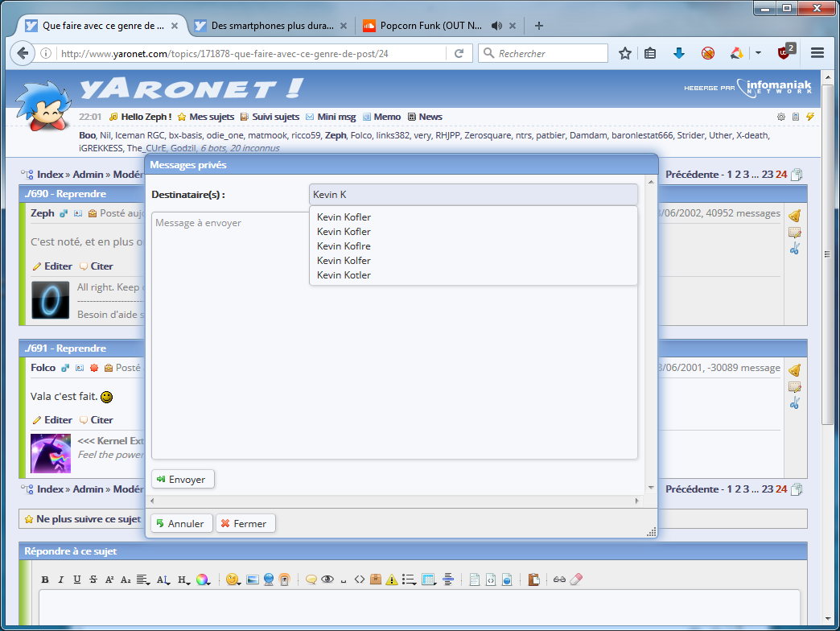Expand the text alignment dropdown in editor
The height and width of the screenshot is (631, 840).
143,579
